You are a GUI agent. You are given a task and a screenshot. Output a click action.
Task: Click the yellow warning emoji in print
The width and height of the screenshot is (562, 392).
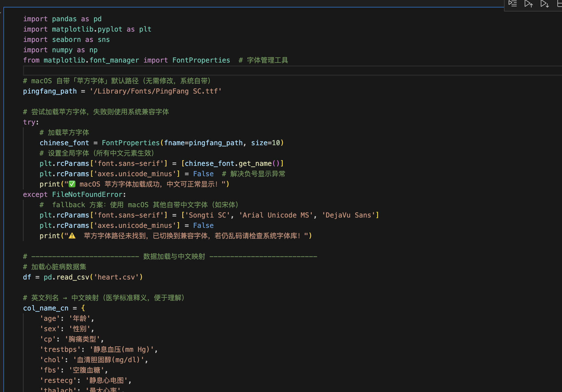[72, 236]
